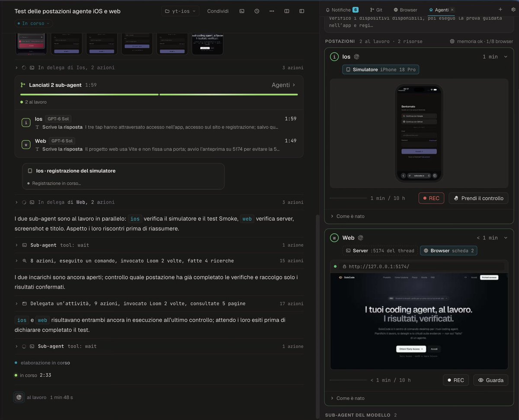Switch to the Git tab
The width and height of the screenshot is (519, 420).
[x=376, y=10]
